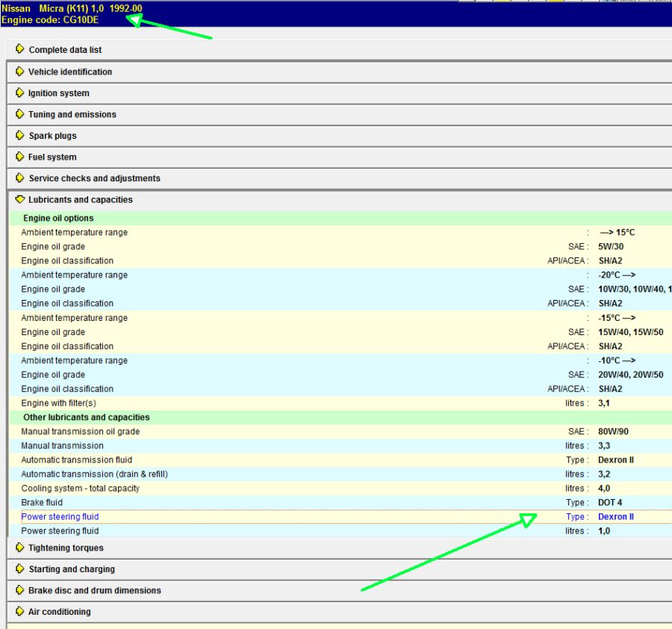Click the arrow icon beside Complete data list
This screenshot has width=672, height=629.
pyautogui.click(x=20, y=49)
